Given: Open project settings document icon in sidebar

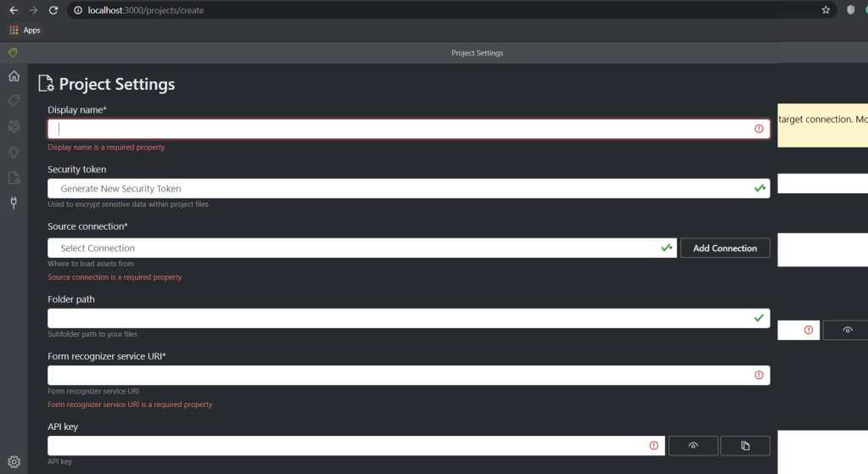Looking at the screenshot, I should (x=14, y=177).
